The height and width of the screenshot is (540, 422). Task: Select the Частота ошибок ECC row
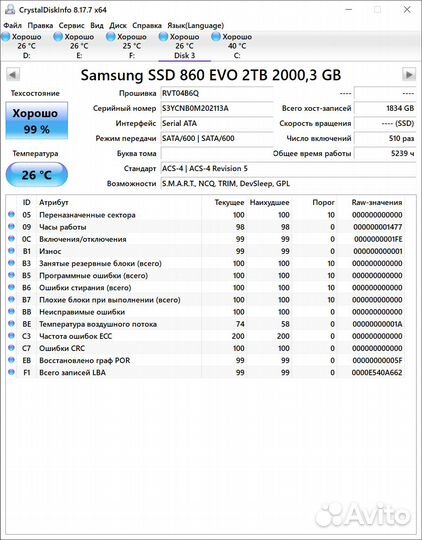pyautogui.click(x=206, y=336)
